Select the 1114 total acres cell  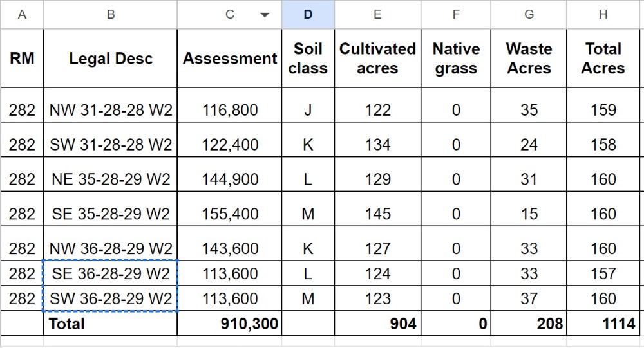pyautogui.click(x=603, y=324)
